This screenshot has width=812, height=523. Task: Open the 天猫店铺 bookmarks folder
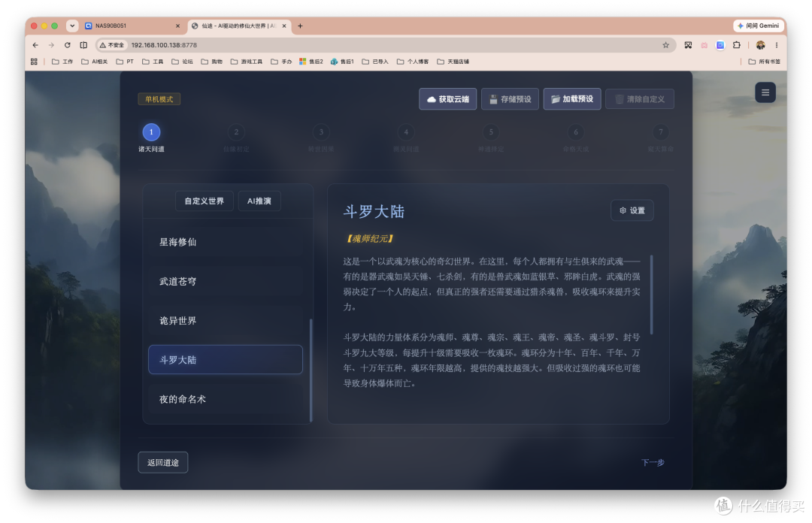(x=453, y=62)
